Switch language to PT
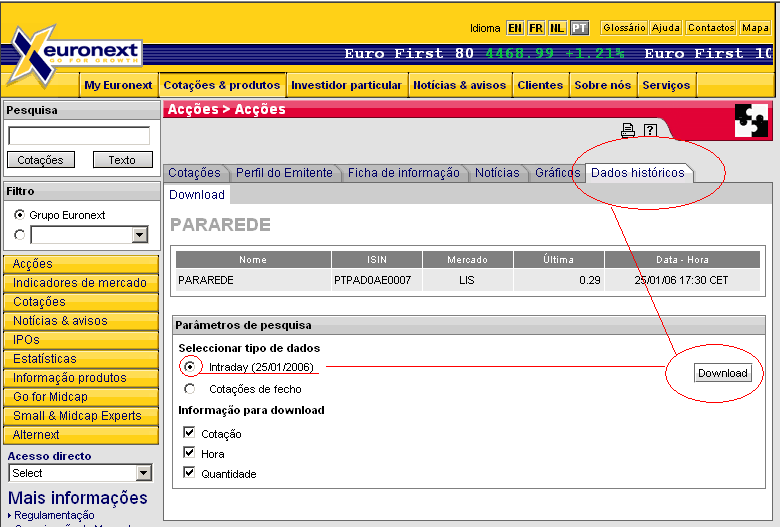This screenshot has height=527, width=780. click(579, 28)
